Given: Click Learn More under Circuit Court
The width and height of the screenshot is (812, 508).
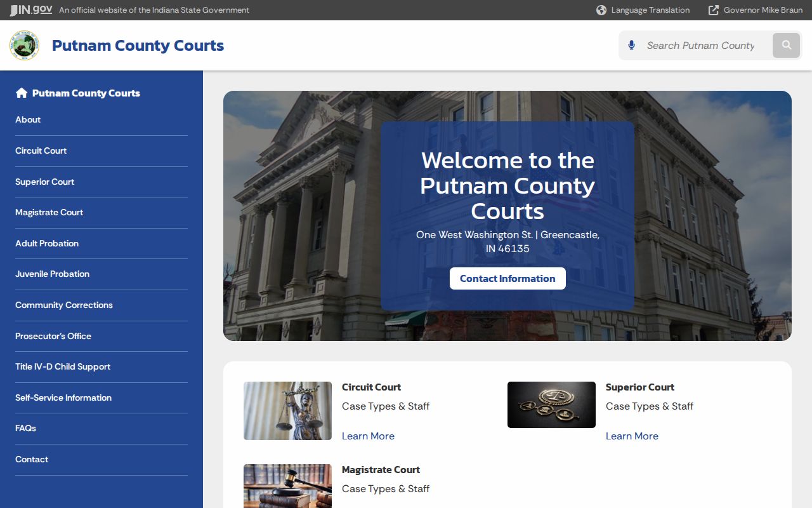Looking at the screenshot, I should 368,436.
